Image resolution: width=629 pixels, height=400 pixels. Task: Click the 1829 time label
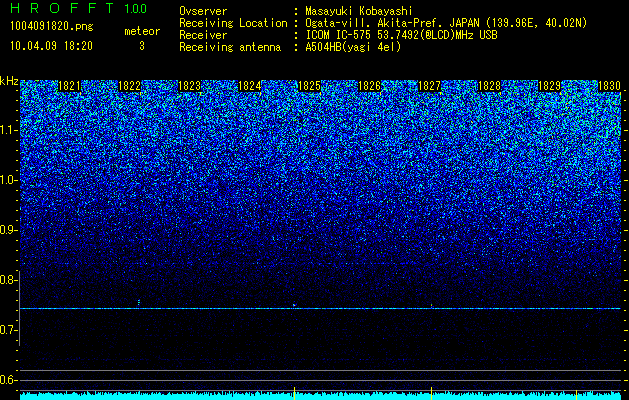pyautogui.click(x=550, y=86)
